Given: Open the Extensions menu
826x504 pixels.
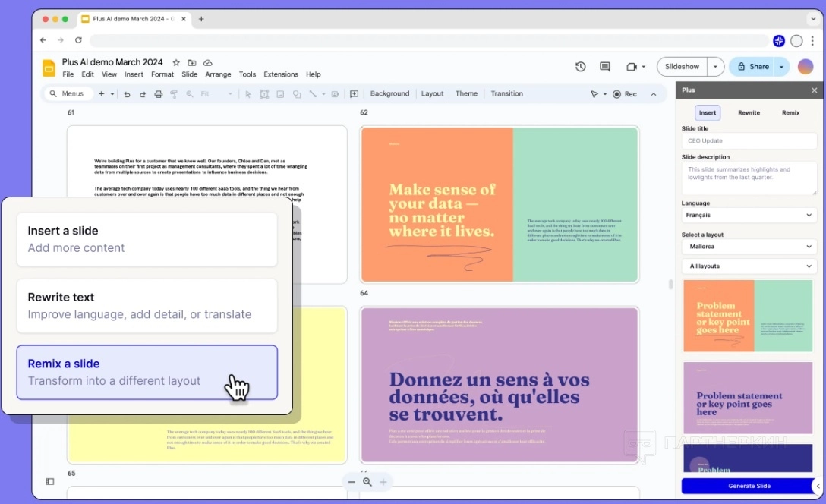Looking at the screenshot, I should 280,74.
